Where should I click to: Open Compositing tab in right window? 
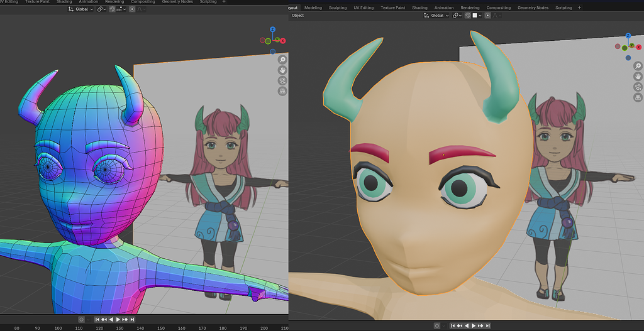pyautogui.click(x=498, y=8)
